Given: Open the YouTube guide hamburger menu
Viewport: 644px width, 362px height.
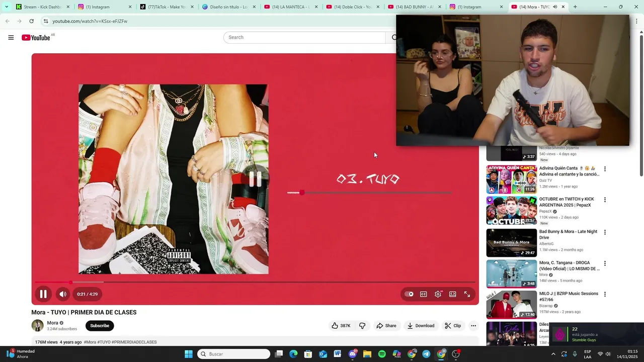Looking at the screenshot, I should 11,37.
